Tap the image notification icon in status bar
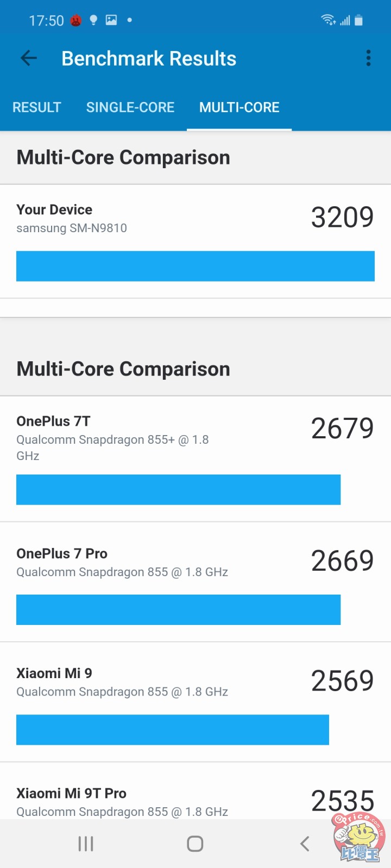391x868 pixels. tap(111, 20)
